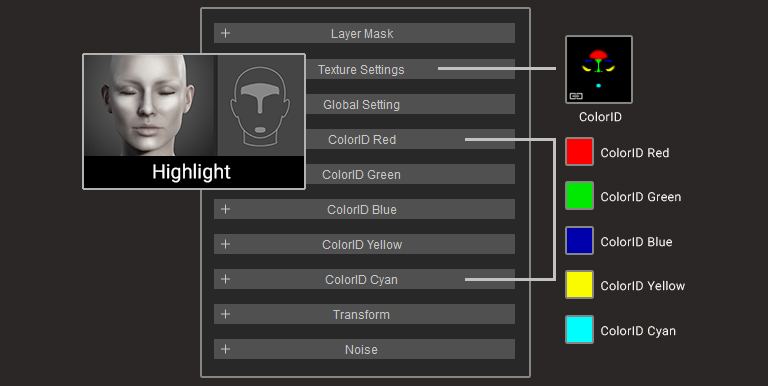Image resolution: width=768 pixels, height=386 pixels.
Task: Expand the Transform section plus icon
Action: point(225,314)
